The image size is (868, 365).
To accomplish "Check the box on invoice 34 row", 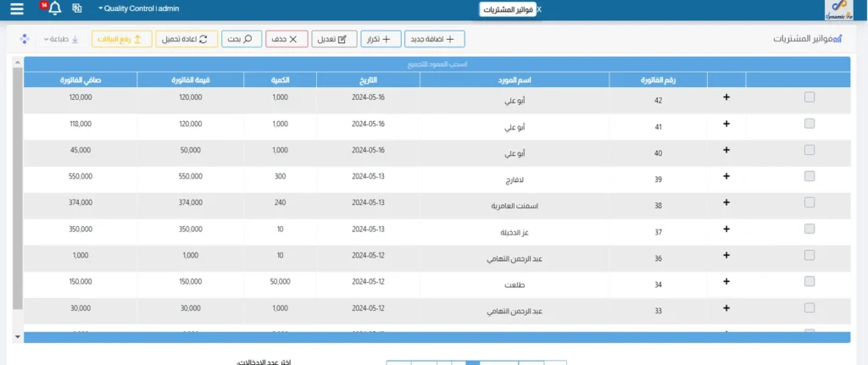I will (810, 281).
